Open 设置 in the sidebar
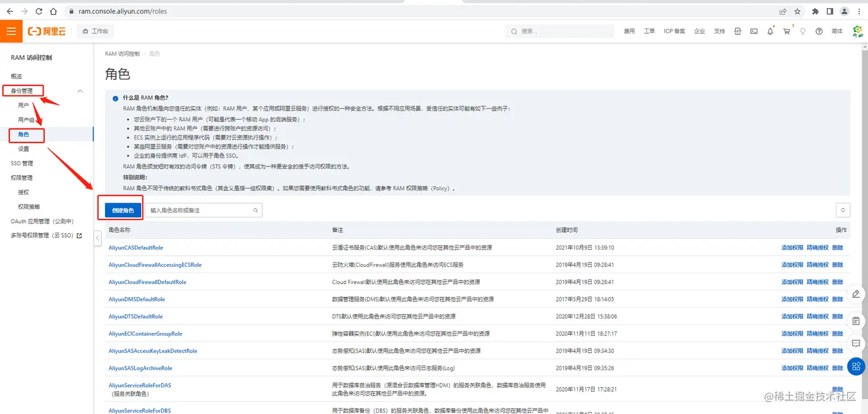 [24, 149]
